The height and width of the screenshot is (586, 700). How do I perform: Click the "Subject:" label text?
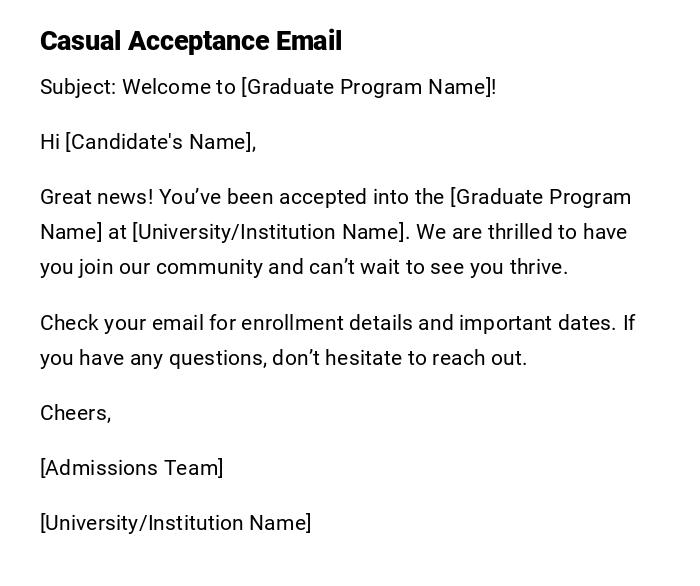click(x=78, y=87)
